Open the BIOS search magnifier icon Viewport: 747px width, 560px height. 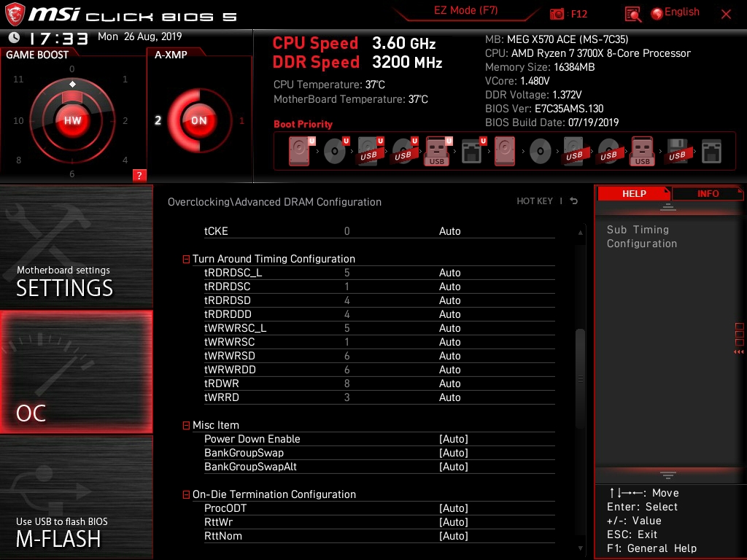[632, 15]
